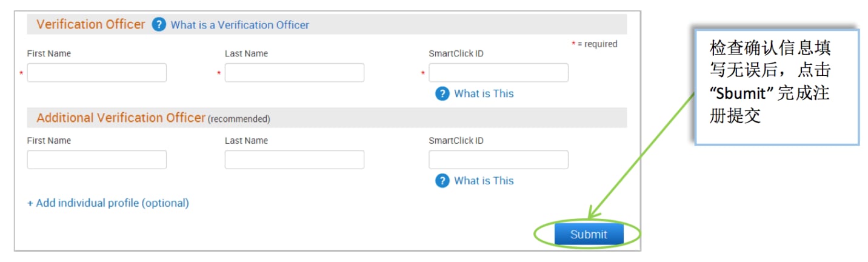Click the Chinese instruction callout box
This screenshot has height=262, width=868.
click(x=776, y=87)
